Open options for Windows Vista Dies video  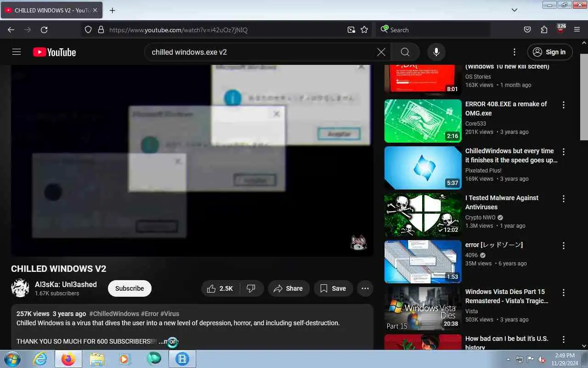coord(564,293)
